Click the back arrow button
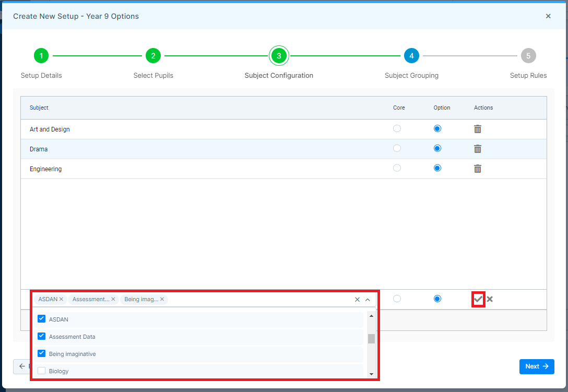This screenshot has width=568, height=392. (x=21, y=366)
